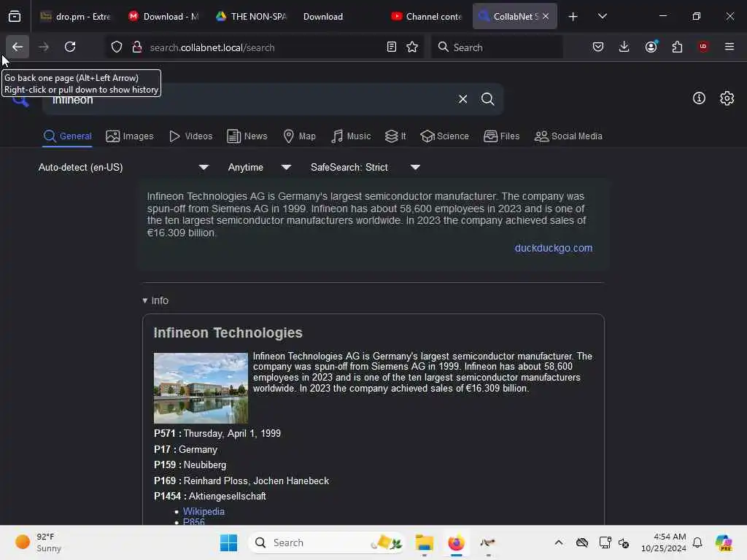Open the weather widget showing 92°F
The width and height of the screenshot is (747, 560).
(x=38, y=542)
